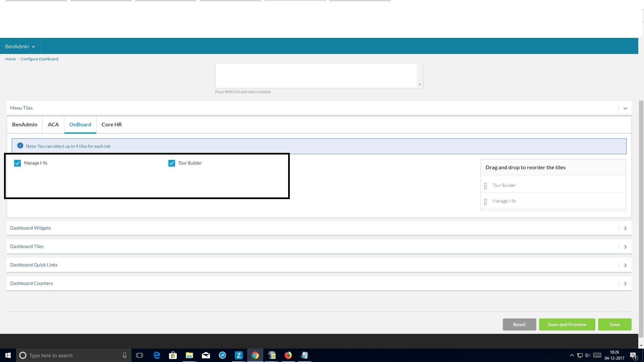Open Google Chrome from the taskbar

click(x=255, y=355)
